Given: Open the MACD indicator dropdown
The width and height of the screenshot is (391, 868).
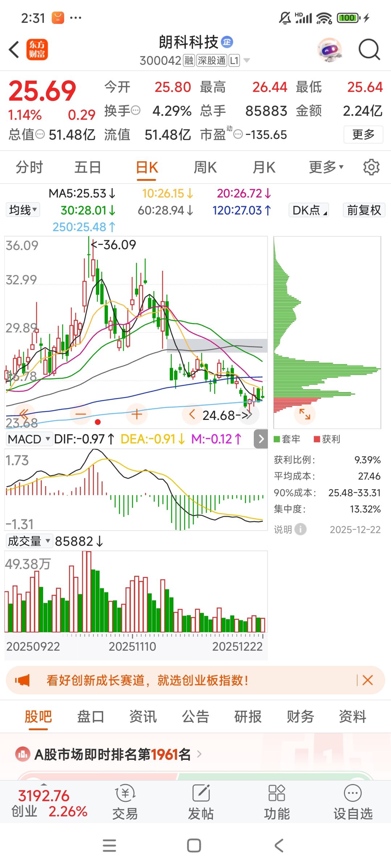Looking at the screenshot, I should (x=29, y=439).
